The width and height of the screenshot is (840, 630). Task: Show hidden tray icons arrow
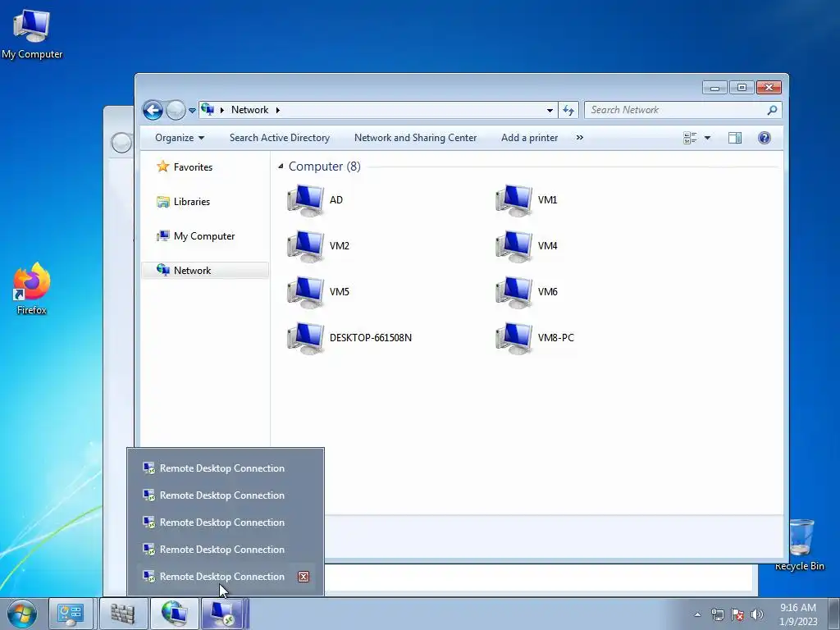click(697, 614)
